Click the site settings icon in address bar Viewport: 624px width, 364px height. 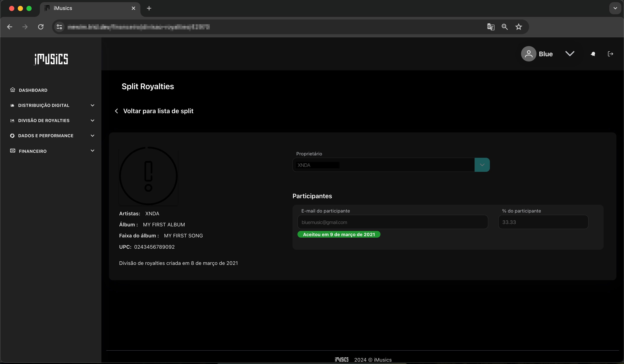(x=59, y=27)
